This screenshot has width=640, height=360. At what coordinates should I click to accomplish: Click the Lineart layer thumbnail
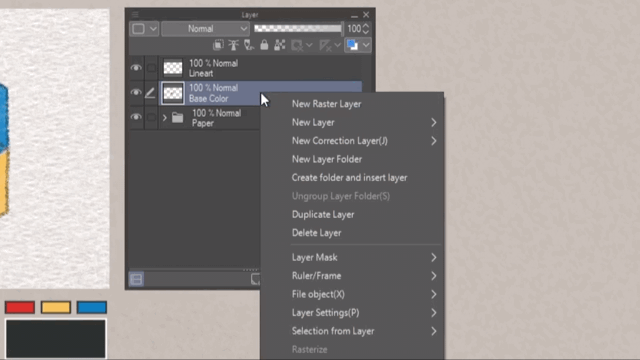click(x=173, y=68)
